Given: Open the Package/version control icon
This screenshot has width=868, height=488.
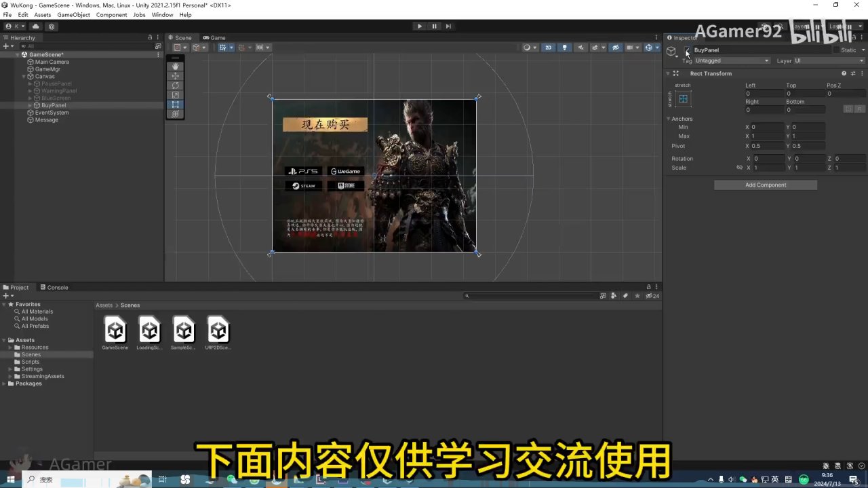Looking at the screenshot, I should pos(52,26).
